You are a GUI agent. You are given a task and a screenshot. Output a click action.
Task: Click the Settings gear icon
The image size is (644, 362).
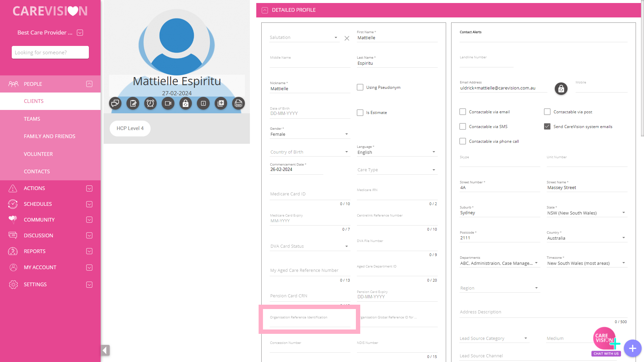point(13,285)
